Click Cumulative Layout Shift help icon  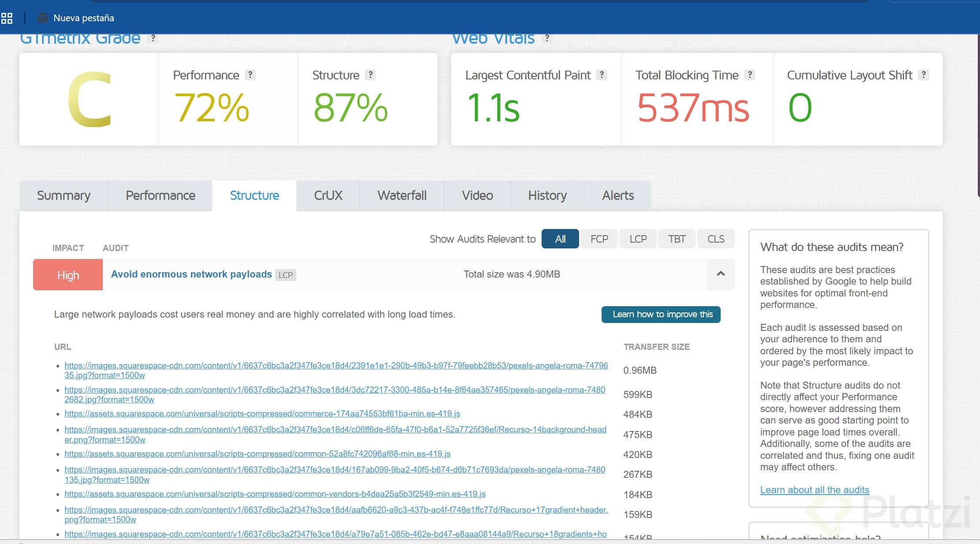923,75
